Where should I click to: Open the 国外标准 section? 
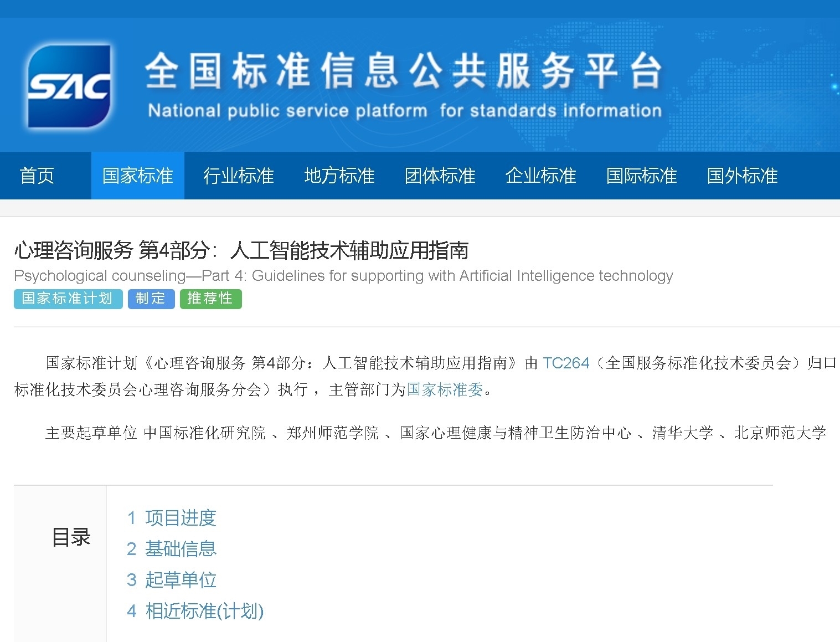(x=742, y=176)
